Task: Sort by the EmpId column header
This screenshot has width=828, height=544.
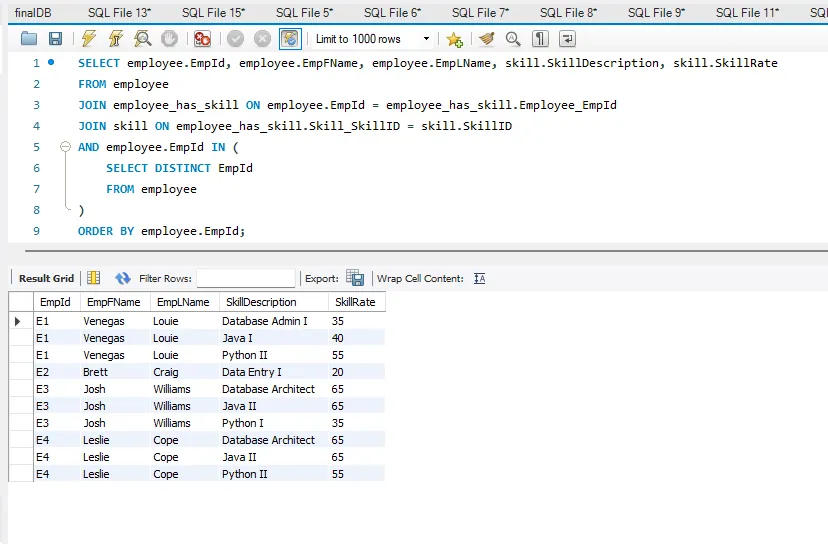Action: click(57, 302)
